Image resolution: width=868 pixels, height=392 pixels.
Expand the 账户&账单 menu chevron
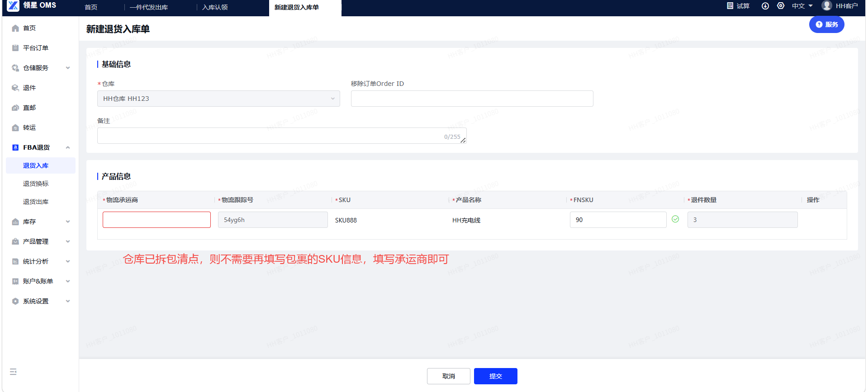[68, 281]
